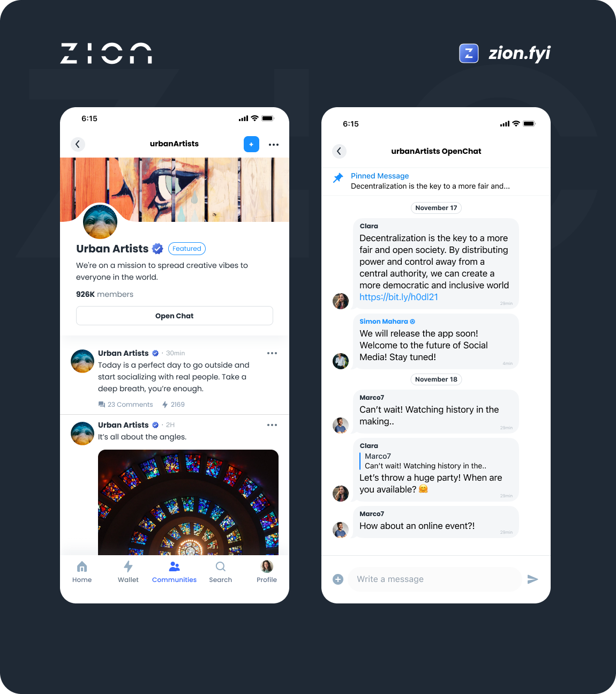Go back from the urbanArtists community page
The width and height of the screenshot is (616, 694).
coord(78,144)
